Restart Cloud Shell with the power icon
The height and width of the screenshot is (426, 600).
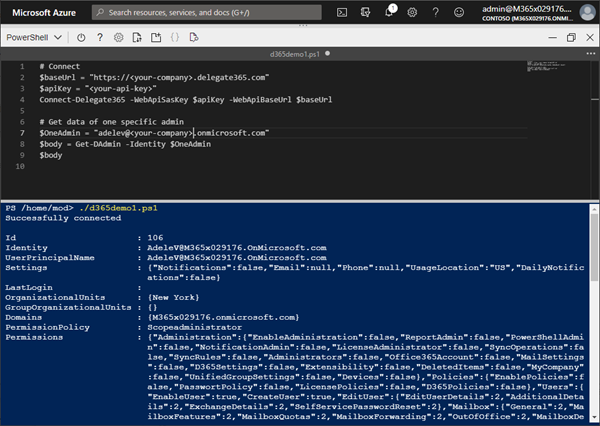(x=81, y=38)
